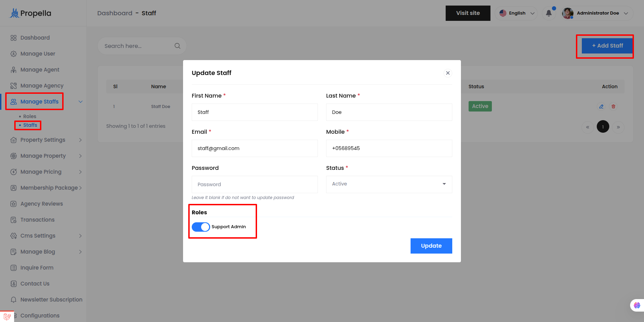Go to next page arrow

618,127
